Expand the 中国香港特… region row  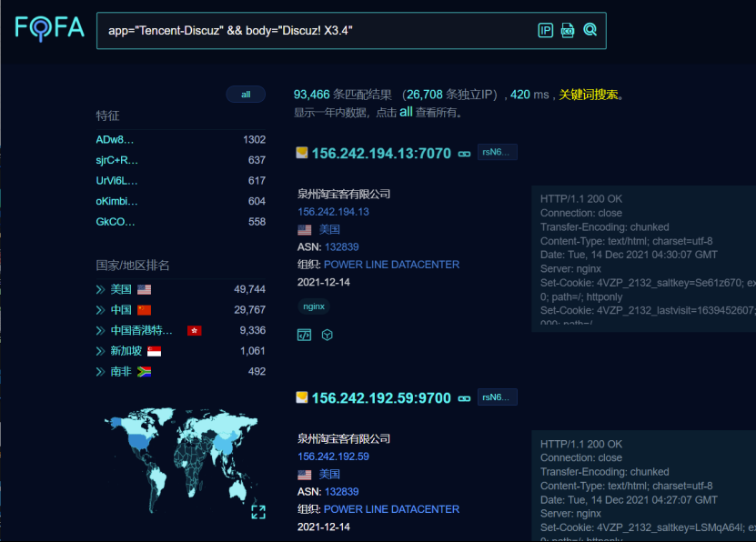100,330
